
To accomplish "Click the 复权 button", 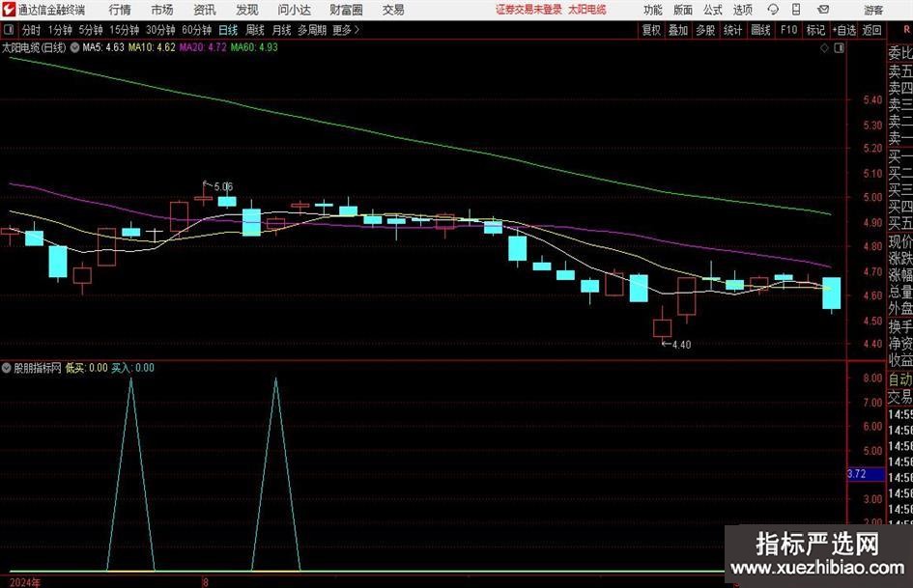I will click(x=651, y=30).
